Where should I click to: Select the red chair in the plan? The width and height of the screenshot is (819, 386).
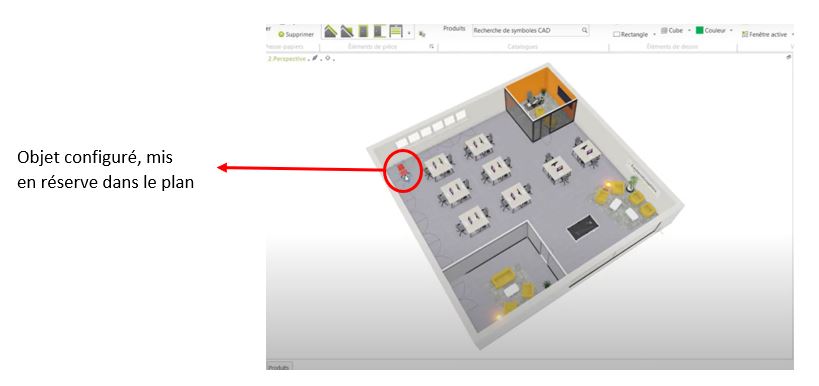tap(402, 170)
